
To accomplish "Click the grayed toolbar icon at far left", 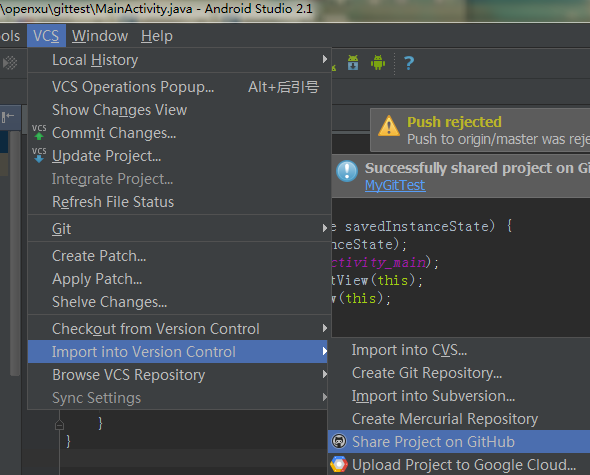I will point(10,63).
